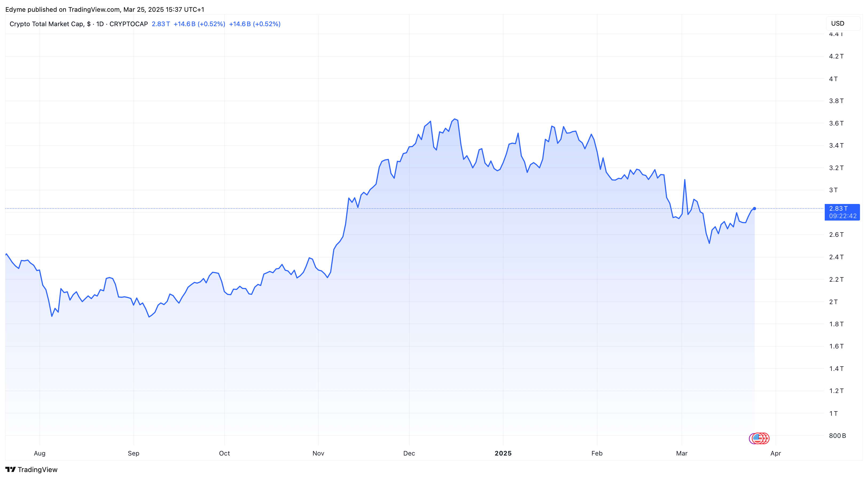
Task: Click the 3.4 T price scale label
Action: 836,146
